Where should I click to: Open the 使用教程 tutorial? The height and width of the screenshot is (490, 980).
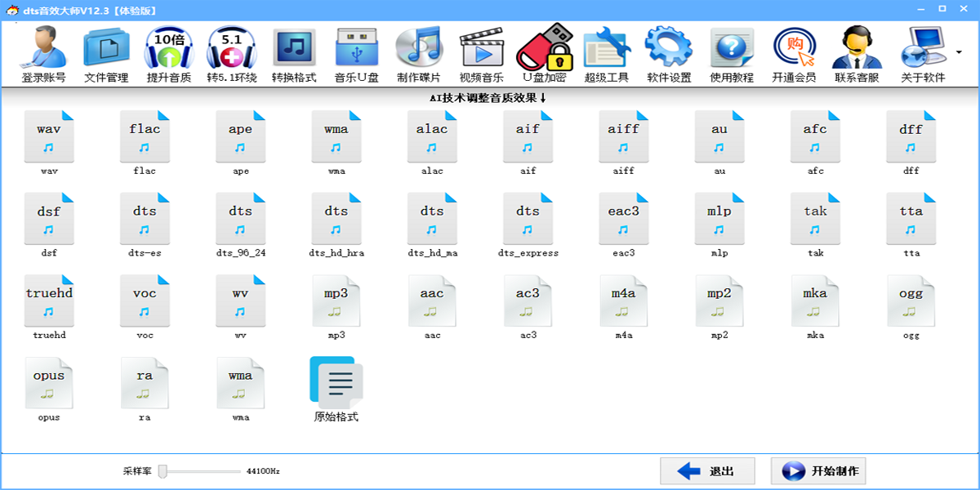point(731,51)
